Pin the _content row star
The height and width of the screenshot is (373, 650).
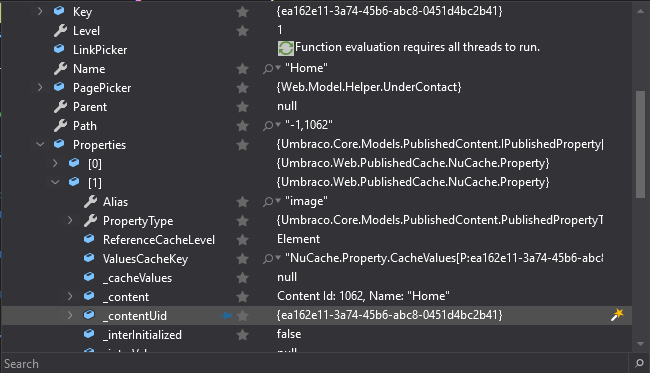pos(243,297)
